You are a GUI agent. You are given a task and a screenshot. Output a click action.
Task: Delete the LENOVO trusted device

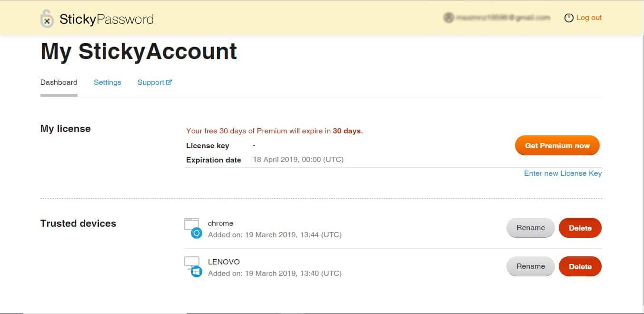click(580, 266)
